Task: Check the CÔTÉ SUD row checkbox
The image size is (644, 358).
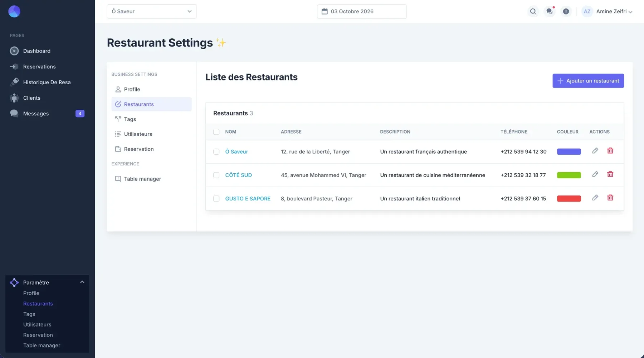Action: [216, 175]
